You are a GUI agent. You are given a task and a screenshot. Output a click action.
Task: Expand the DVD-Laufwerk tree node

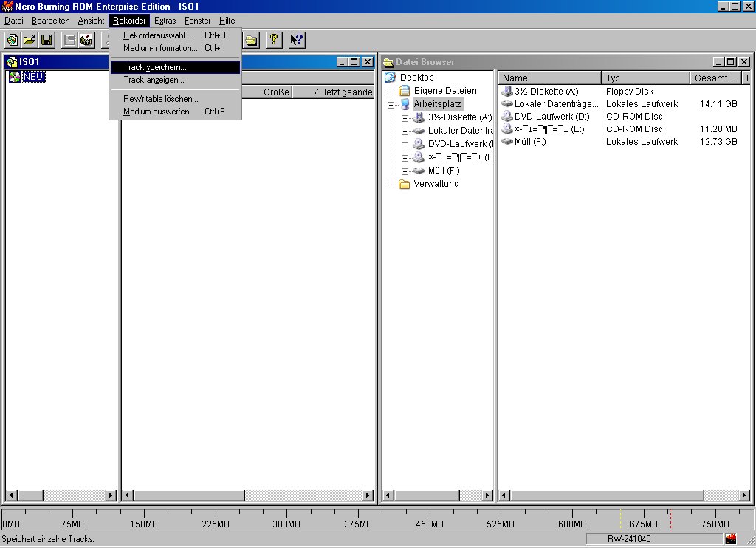[405, 145]
